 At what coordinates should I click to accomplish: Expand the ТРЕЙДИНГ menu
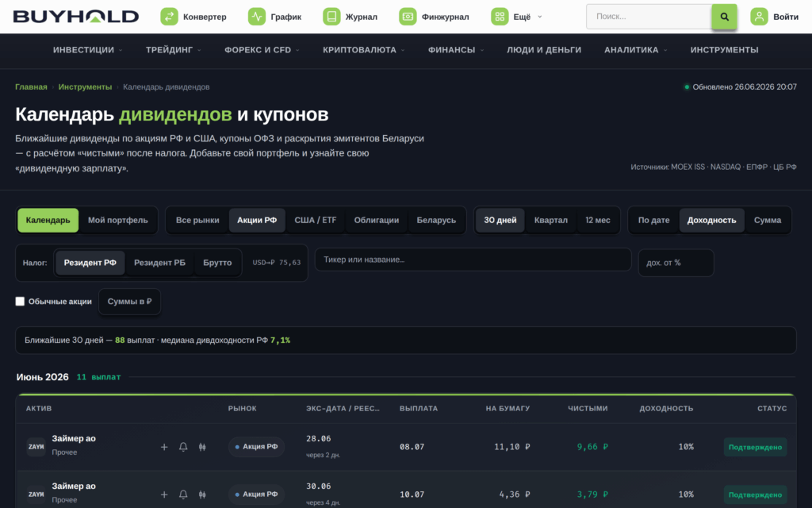click(173, 50)
